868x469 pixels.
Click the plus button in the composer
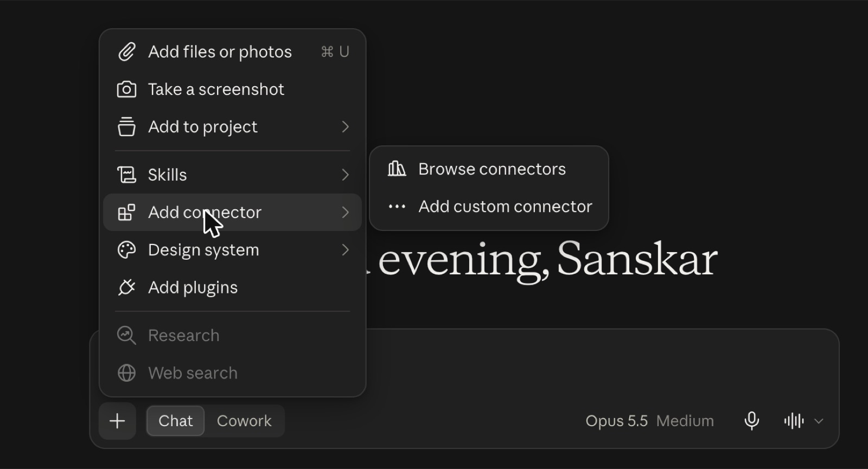(x=117, y=421)
